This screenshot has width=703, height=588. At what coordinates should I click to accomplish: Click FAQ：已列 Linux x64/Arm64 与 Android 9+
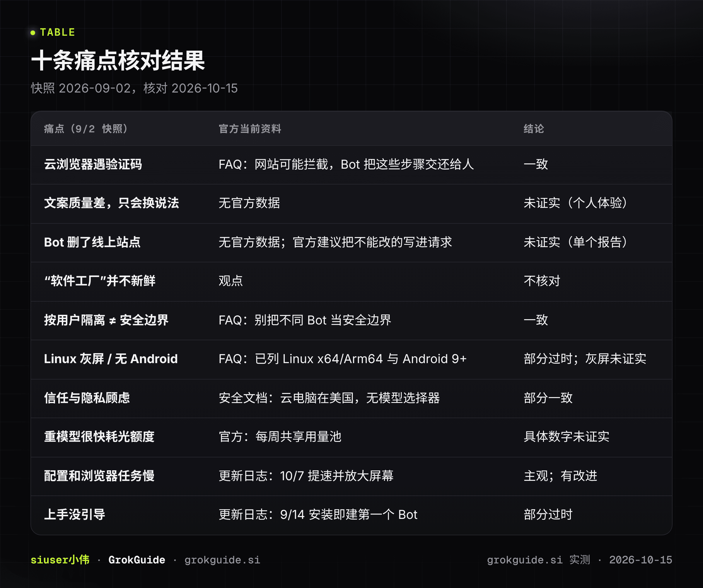coord(342,359)
